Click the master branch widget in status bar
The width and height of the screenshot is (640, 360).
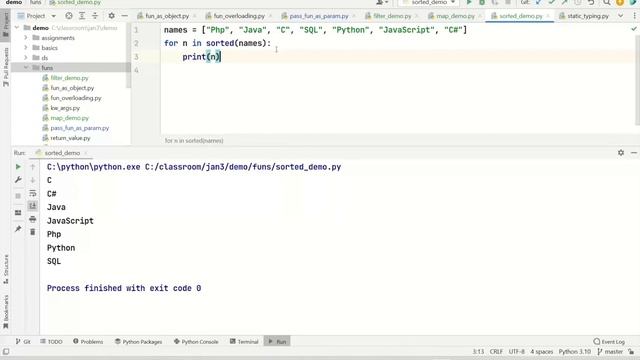click(x=610, y=351)
